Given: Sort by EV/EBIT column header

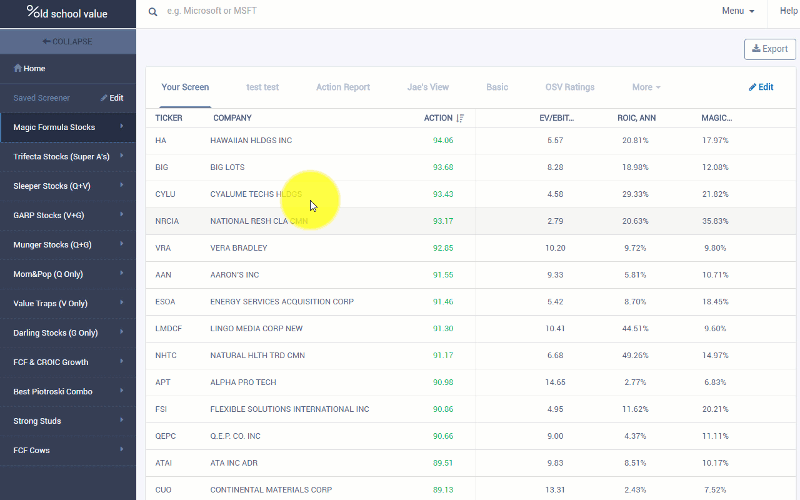Looking at the screenshot, I should pos(557,118).
